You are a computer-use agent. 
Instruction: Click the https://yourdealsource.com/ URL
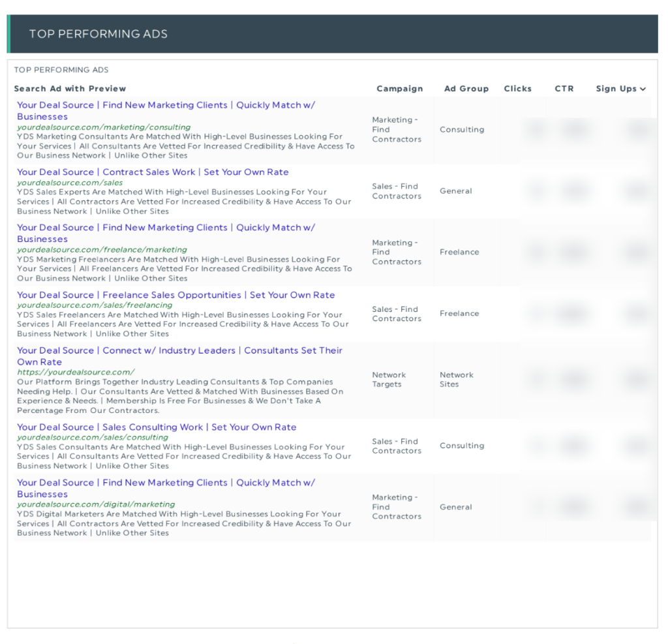76,372
